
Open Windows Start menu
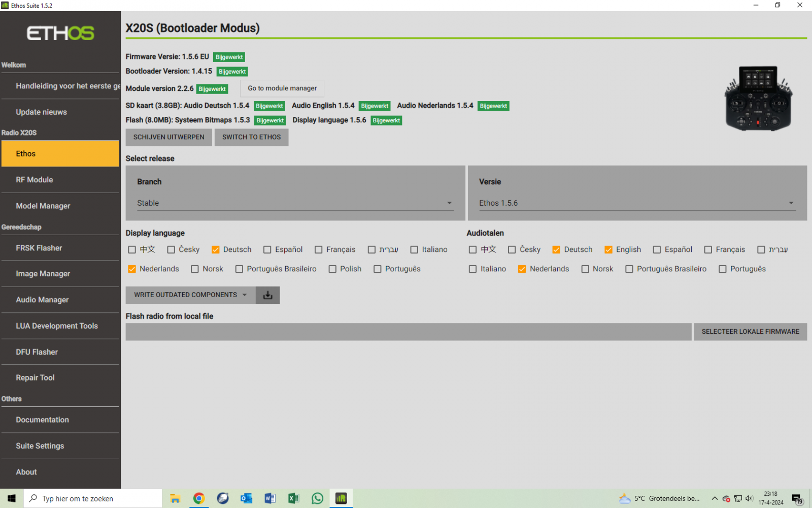[12, 498]
